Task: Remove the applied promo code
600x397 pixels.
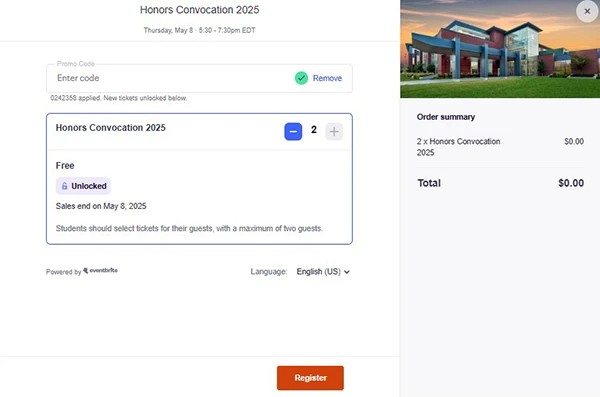Action: click(x=327, y=78)
